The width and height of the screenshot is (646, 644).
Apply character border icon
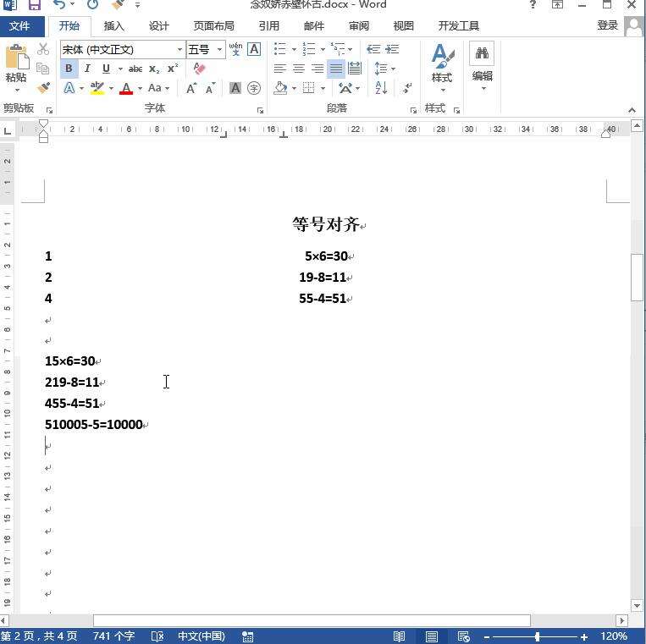point(254,49)
